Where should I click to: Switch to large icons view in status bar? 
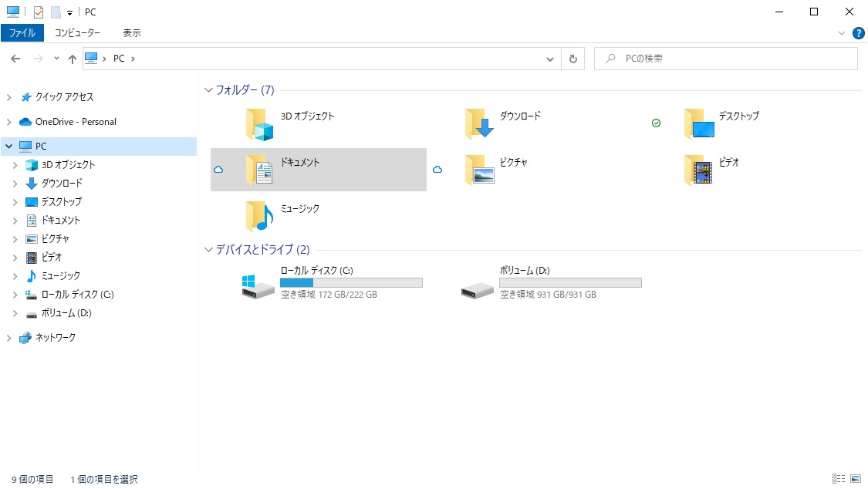[854, 479]
